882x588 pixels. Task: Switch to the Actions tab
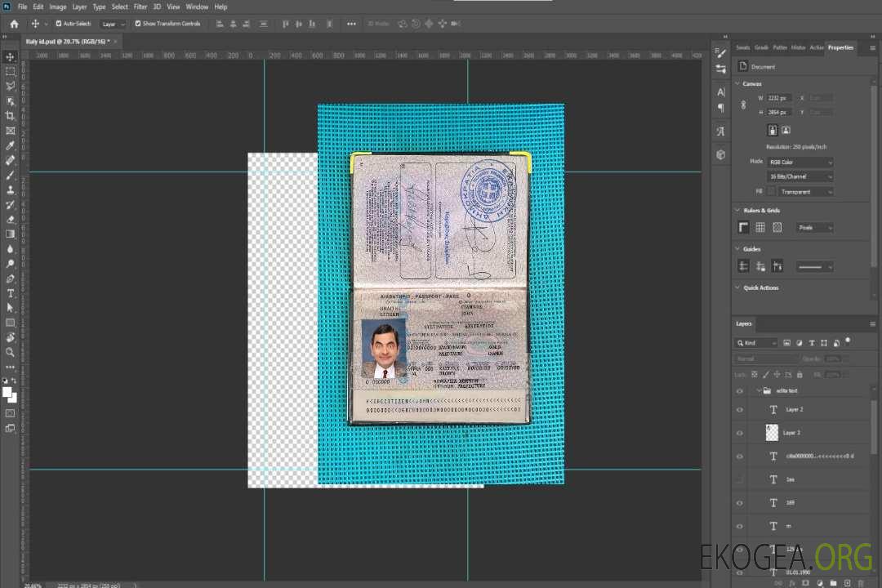pos(817,48)
